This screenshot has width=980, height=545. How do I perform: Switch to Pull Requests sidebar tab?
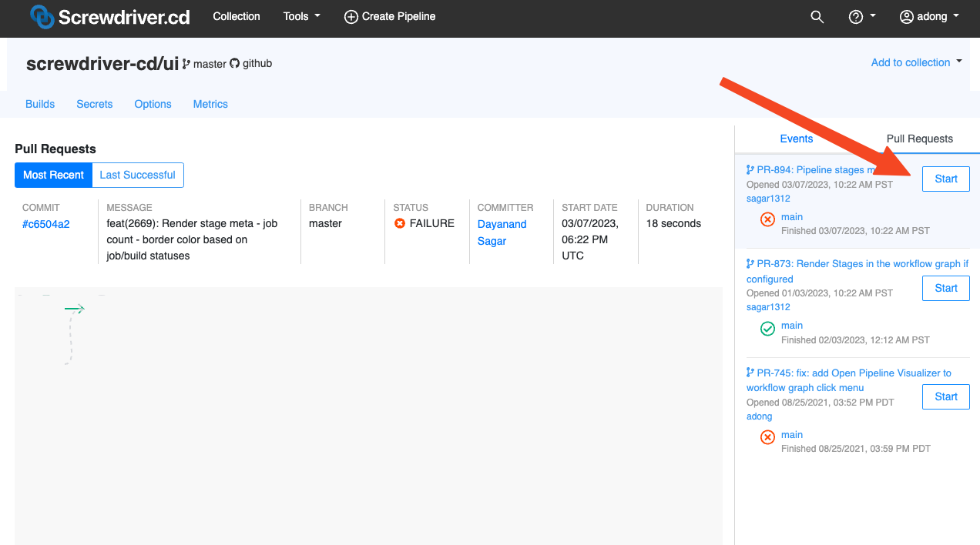click(920, 139)
